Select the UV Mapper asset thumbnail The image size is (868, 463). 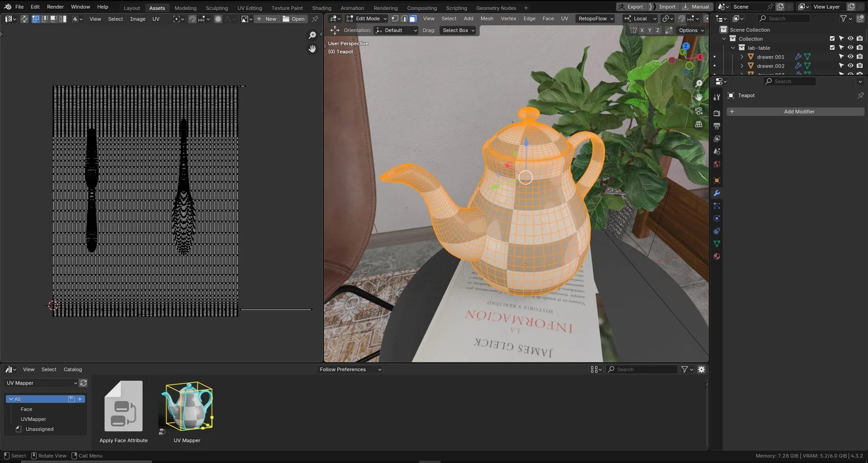pos(187,407)
